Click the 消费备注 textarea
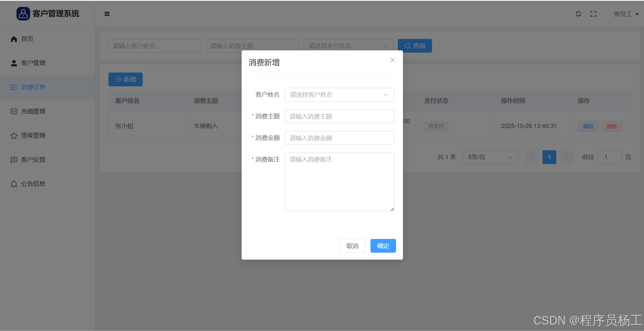 339,182
